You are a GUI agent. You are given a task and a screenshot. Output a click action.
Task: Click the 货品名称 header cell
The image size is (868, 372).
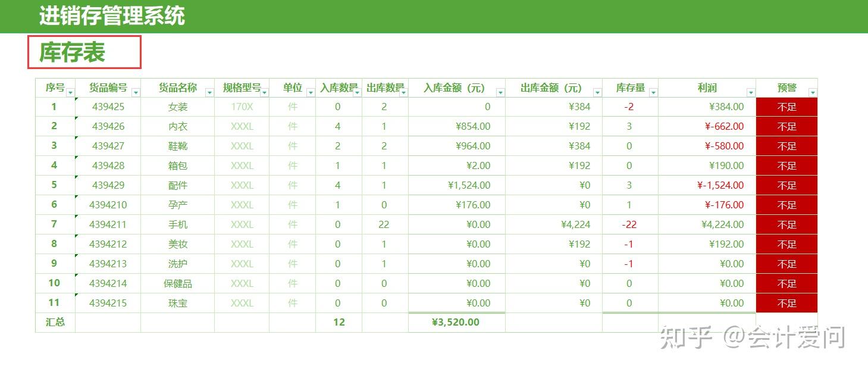[x=178, y=87]
